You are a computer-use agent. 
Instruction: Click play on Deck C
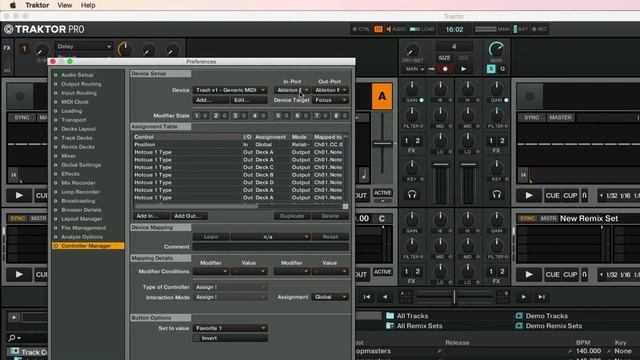(x=19, y=274)
